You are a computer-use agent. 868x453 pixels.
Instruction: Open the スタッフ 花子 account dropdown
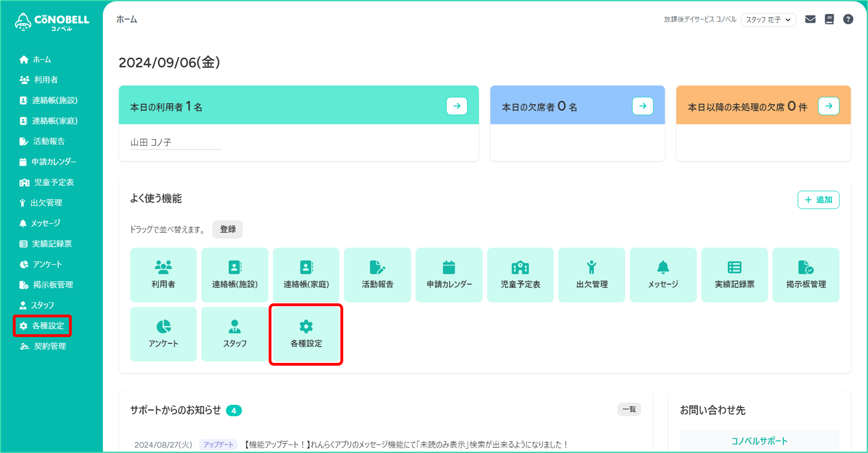pos(768,20)
